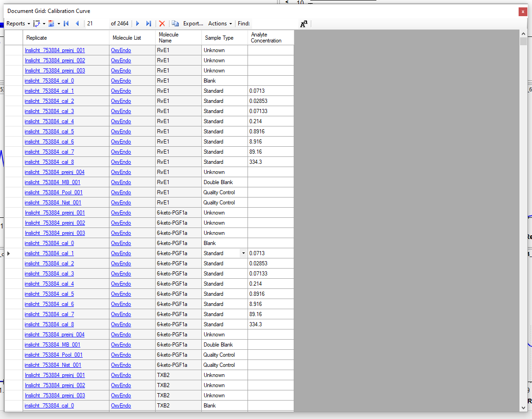Go to the previous record
This screenshot has width=532, height=419.
[77, 24]
